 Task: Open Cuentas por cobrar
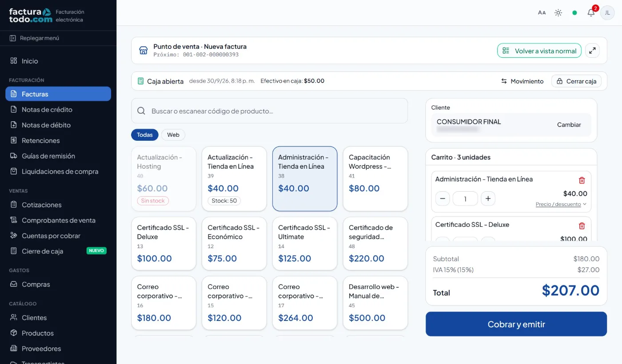58,236
